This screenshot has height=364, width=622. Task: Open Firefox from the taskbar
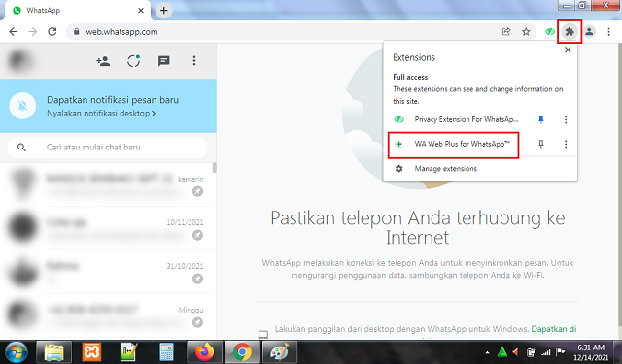[205, 352]
